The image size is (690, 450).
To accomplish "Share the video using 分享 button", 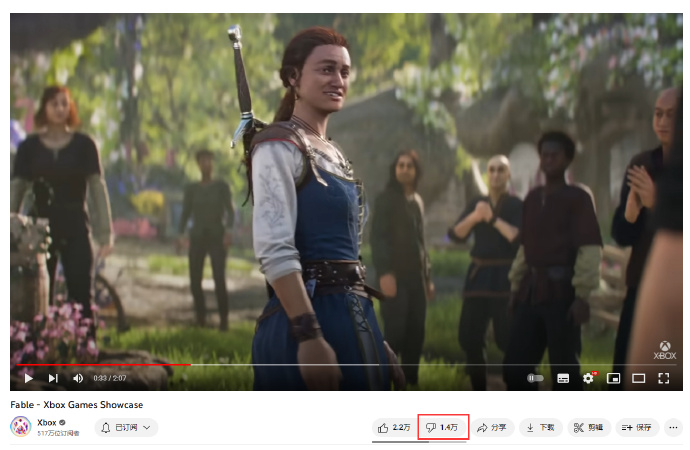I will pos(491,427).
